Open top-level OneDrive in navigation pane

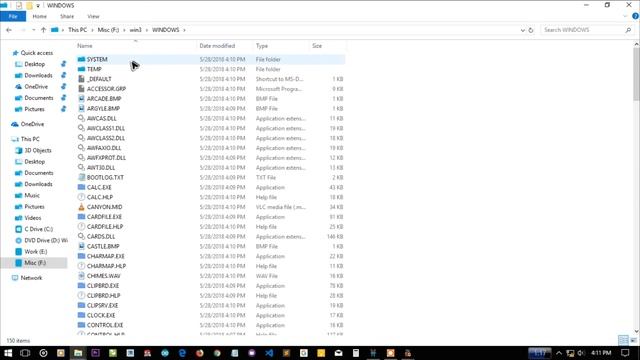click(32, 124)
